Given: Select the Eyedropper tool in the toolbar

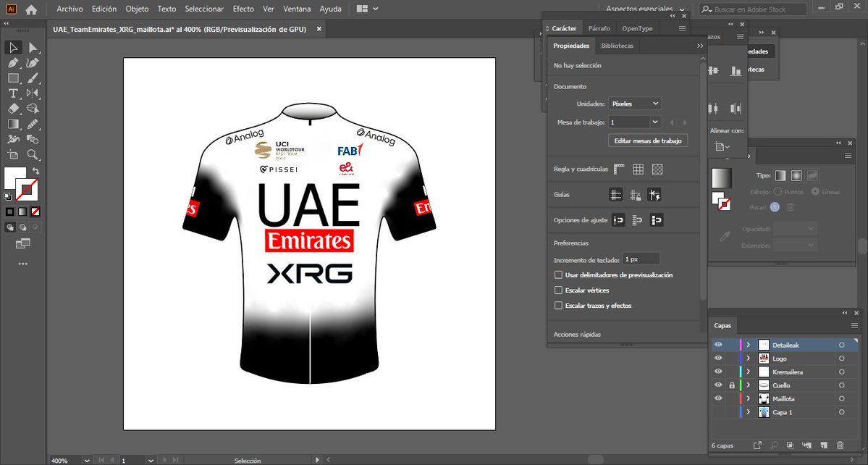Looking at the screenshot, I should (x=33, y=124).
